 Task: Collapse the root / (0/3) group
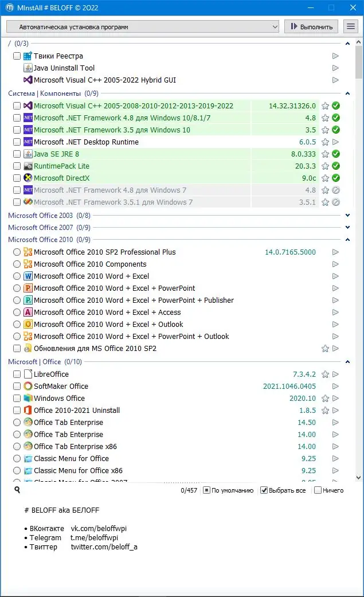point(347,44)
